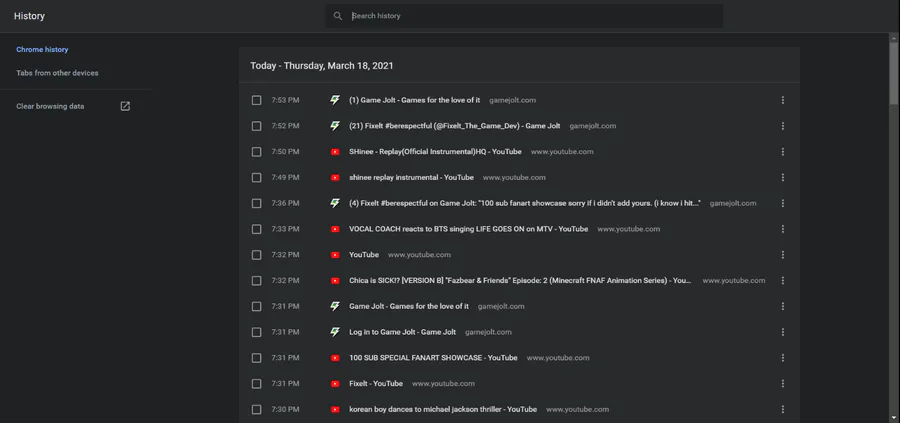The width and height of the screenshot is (900, 423).
Task: Open more actions for 100 SUB SPECIAL FANART SHOWCASE
Action: (x=782, y=358)
